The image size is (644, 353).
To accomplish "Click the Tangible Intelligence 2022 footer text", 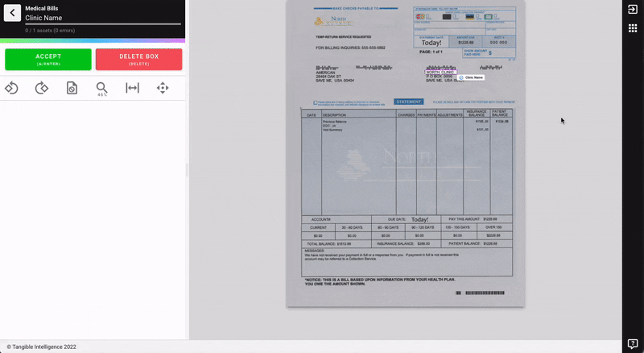I will [x=42, y=347].
